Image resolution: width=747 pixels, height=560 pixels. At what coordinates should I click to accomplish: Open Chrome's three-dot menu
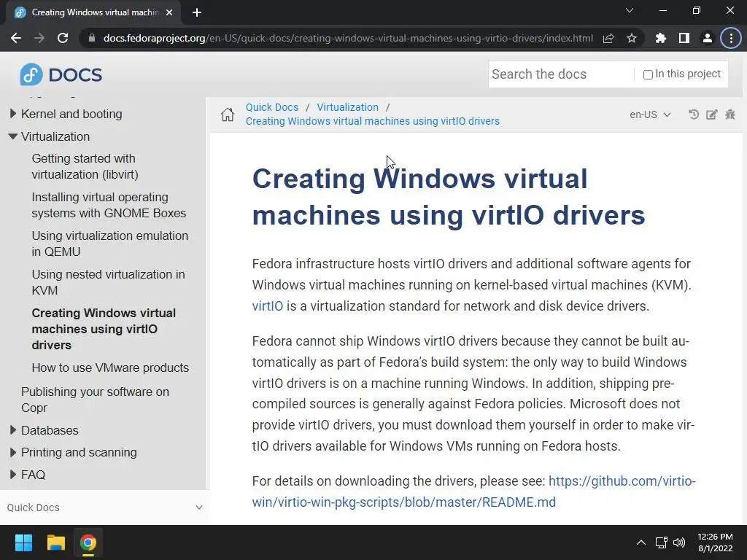[x=731, y=38]
